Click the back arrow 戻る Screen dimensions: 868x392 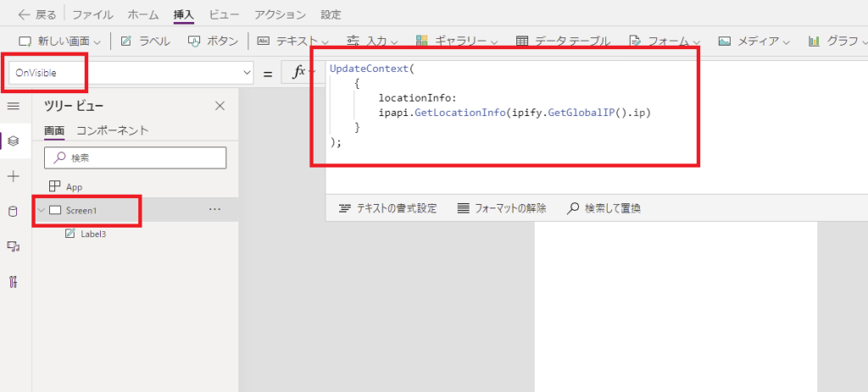[x=37, y=15]
